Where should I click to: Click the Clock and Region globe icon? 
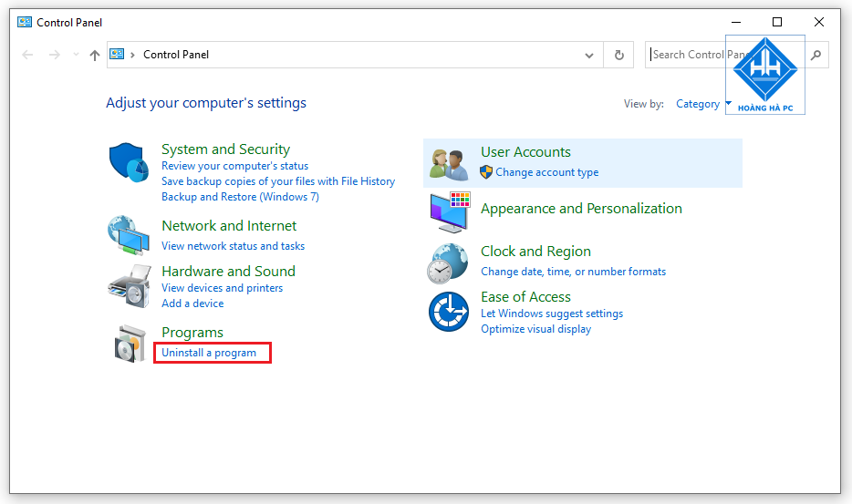coord(447,263)
